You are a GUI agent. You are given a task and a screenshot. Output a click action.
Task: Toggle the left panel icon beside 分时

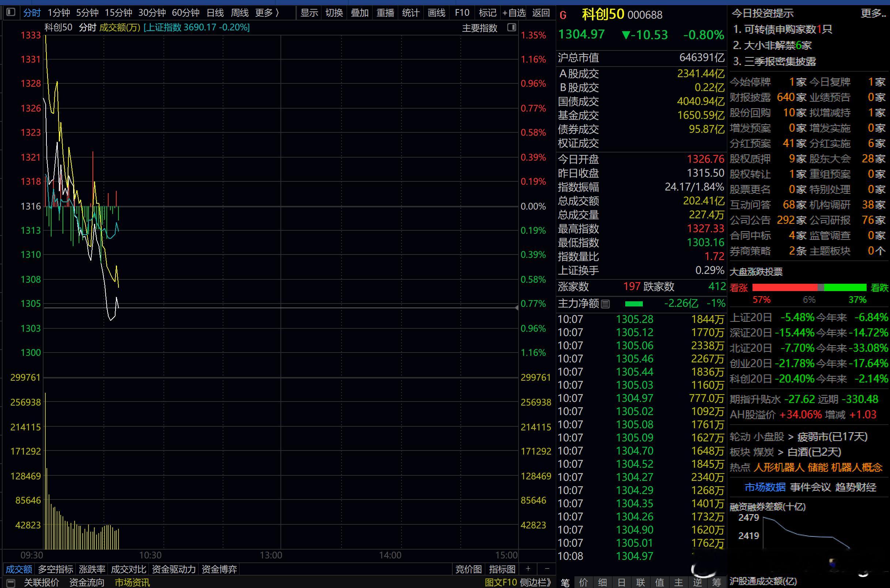point(11,12)
